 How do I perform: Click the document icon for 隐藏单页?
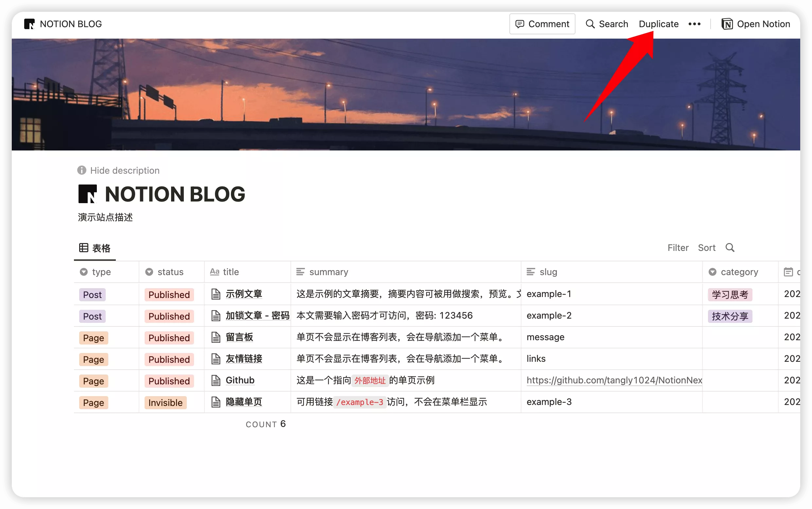tap(216, 402)
